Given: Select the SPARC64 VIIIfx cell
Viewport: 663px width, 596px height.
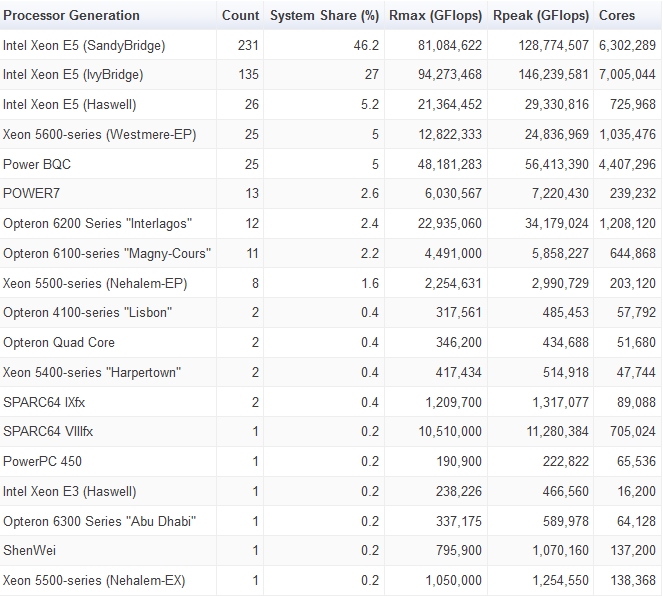Looking at the screenshot, I should [48, 432].
